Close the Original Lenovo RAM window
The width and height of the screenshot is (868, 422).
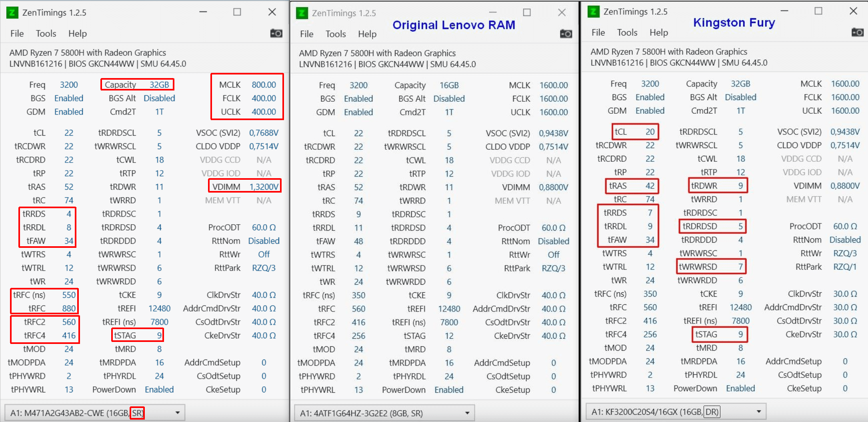tap(562, 12)
